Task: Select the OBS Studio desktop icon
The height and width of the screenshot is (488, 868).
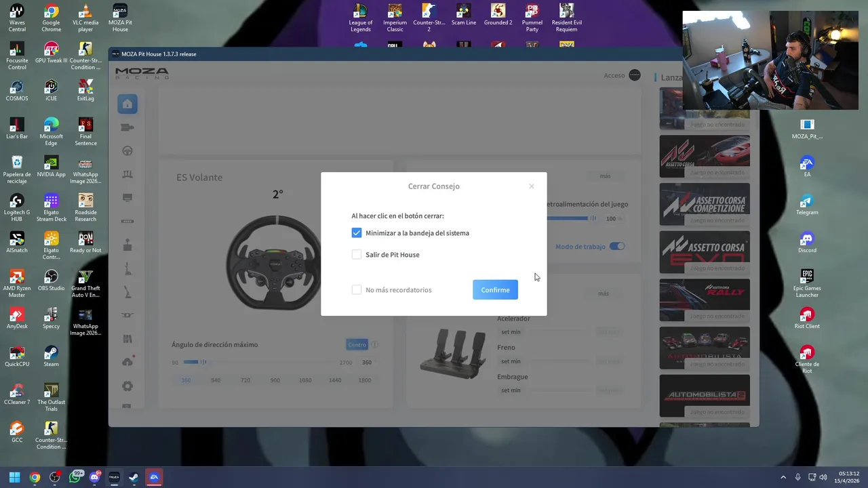Action: point(51,281)
